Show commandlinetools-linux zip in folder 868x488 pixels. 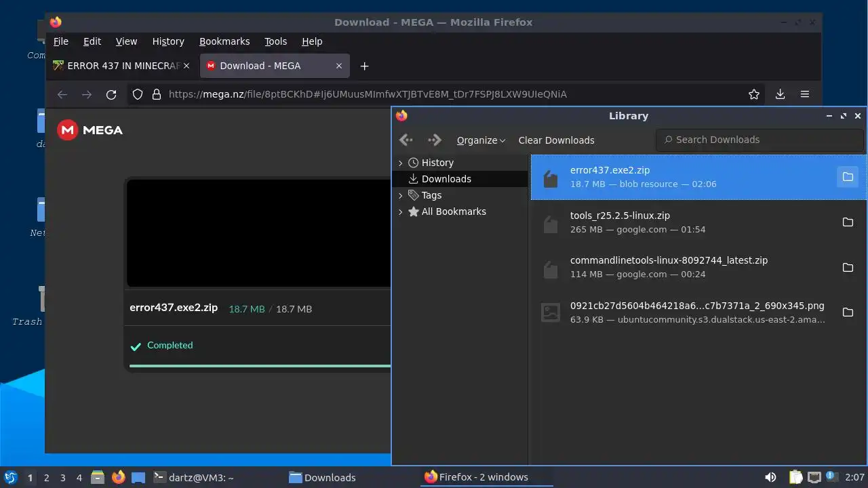pyautogui.click(x=848, y=267)
